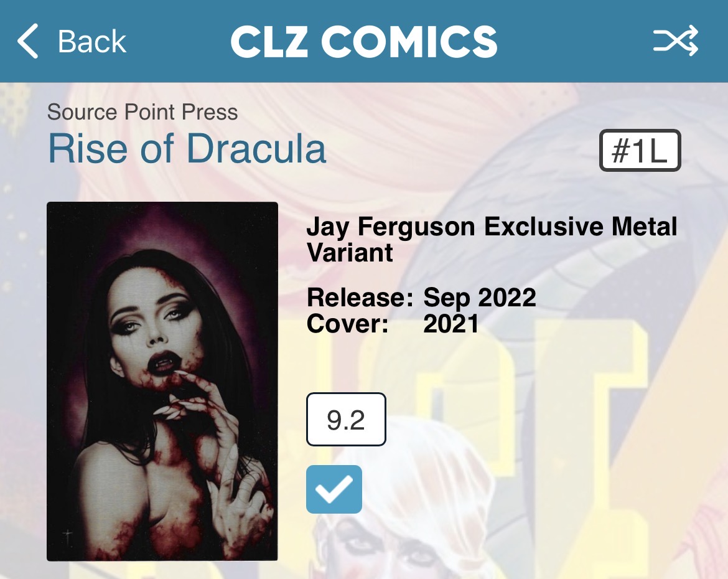Open the Rise of Dracula series title

pos(187,148)
